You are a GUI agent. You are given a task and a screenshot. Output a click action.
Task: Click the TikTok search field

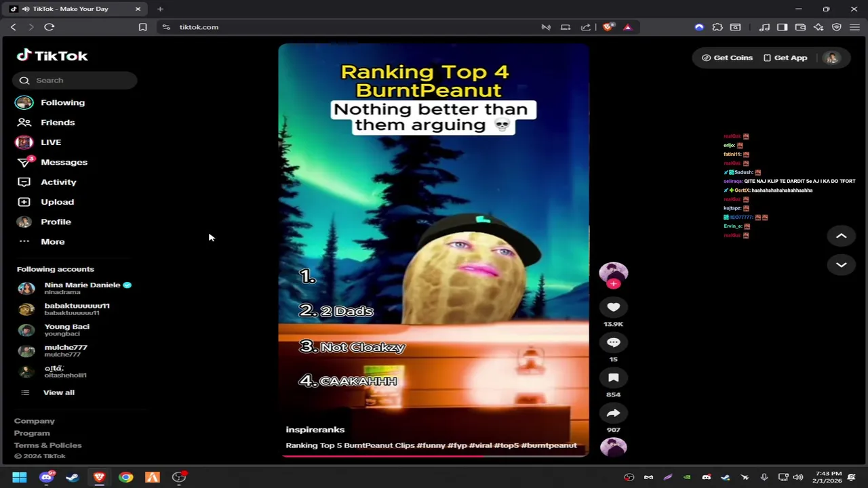click(x=75, y=80)
